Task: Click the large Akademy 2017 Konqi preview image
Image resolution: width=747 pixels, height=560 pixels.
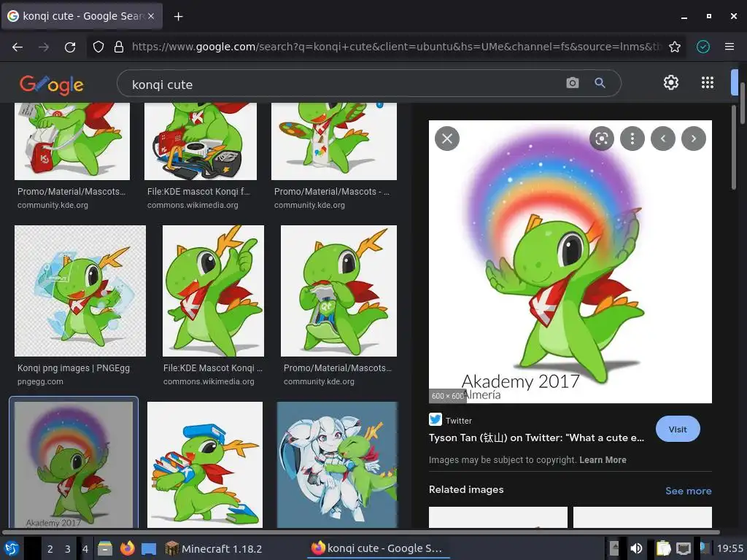Action: (x=570, y=262)
